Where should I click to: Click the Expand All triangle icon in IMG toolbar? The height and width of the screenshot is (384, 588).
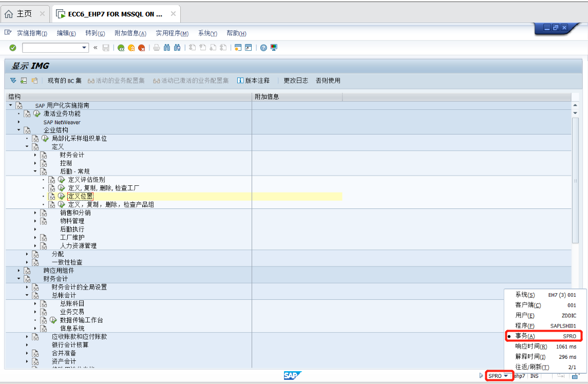(x=13, y=80)
